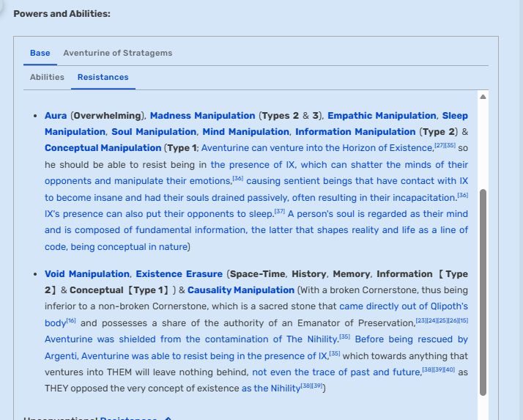Click reference [24] after Emanator of Preservation

point(432,320)
